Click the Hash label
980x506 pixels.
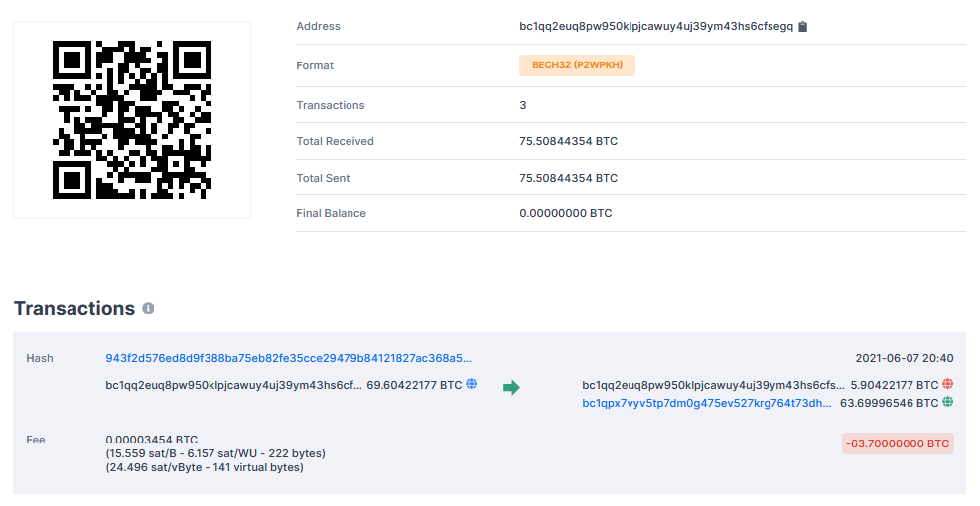click(x=40, y=358)
